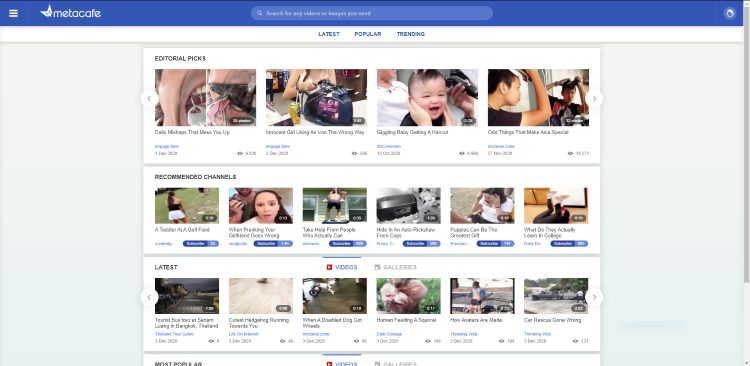Open How Avatars Are Made thumbnail
Viewport: 750px width, 366px height.
click(482, 296)
